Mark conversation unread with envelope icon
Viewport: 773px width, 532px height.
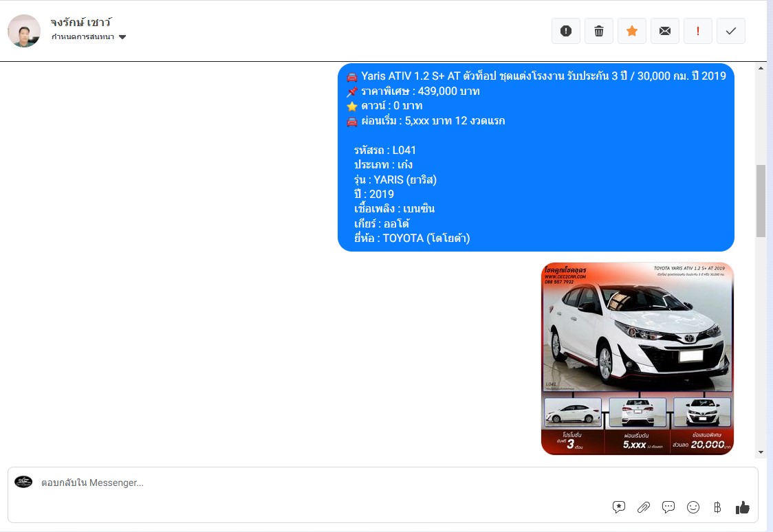pos(665,31)
